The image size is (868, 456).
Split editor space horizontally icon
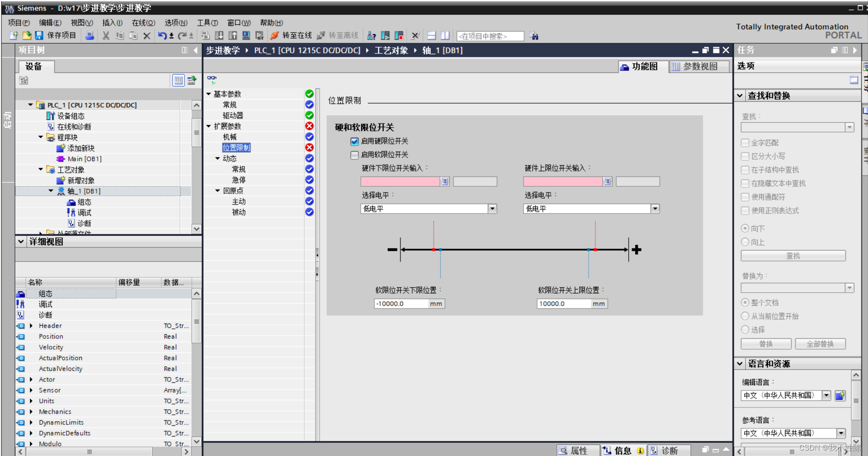click(431, 35)
